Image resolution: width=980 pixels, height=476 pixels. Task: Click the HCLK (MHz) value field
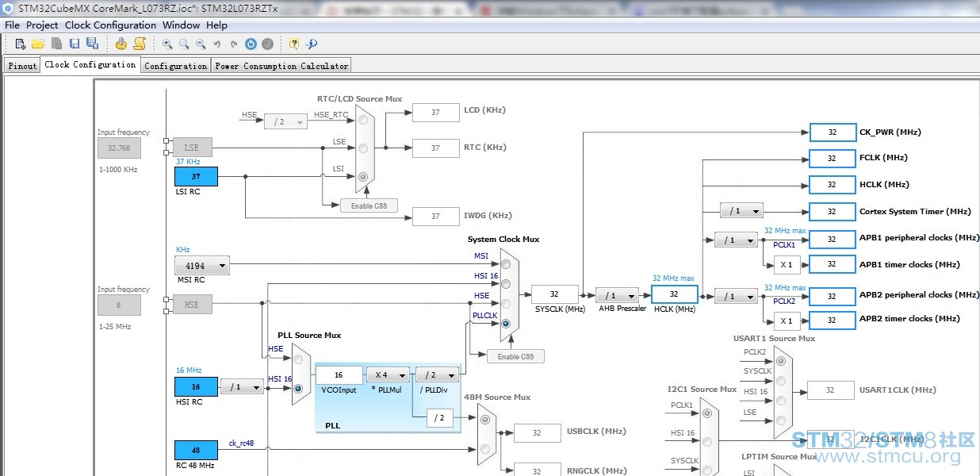click(674, 294)
